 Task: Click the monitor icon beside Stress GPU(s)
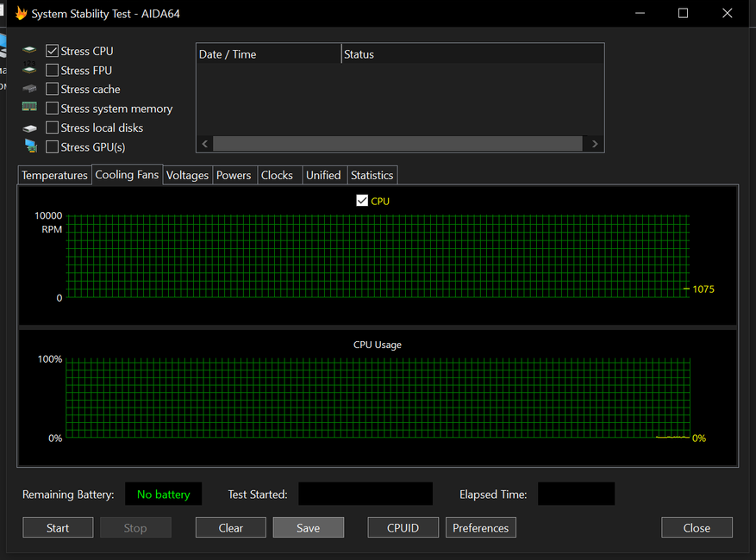[x=30, y=146]
